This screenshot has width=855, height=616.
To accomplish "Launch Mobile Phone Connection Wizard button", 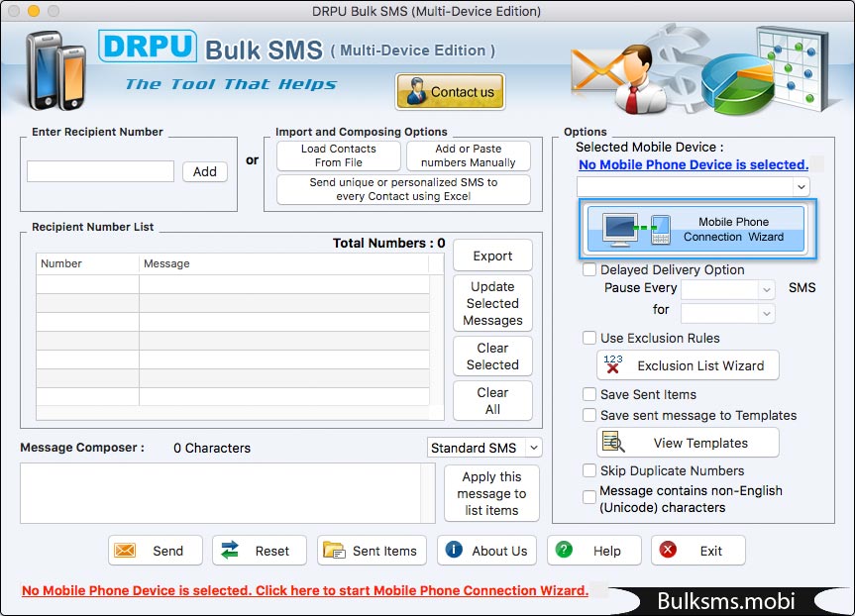I will click(x=697, y=229).
